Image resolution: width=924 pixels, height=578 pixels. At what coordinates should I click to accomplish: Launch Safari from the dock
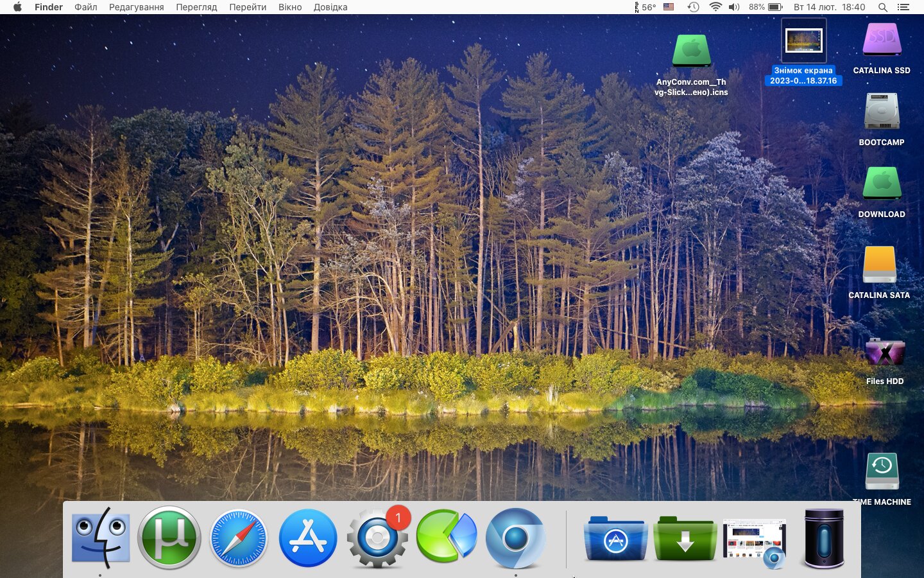point(238,538)
